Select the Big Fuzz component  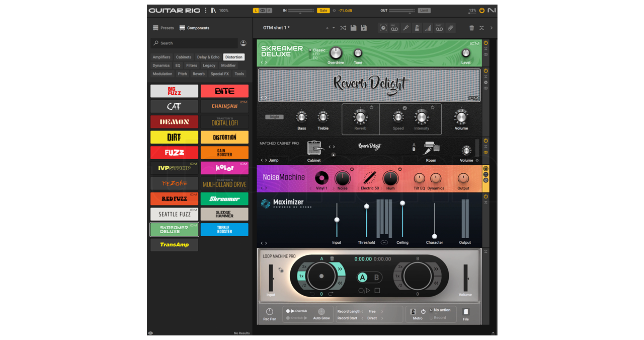point(174,91)
